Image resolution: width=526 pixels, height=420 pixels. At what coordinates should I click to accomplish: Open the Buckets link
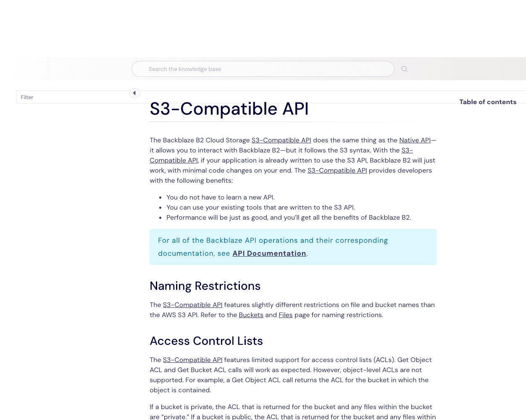tap(251, 315)
